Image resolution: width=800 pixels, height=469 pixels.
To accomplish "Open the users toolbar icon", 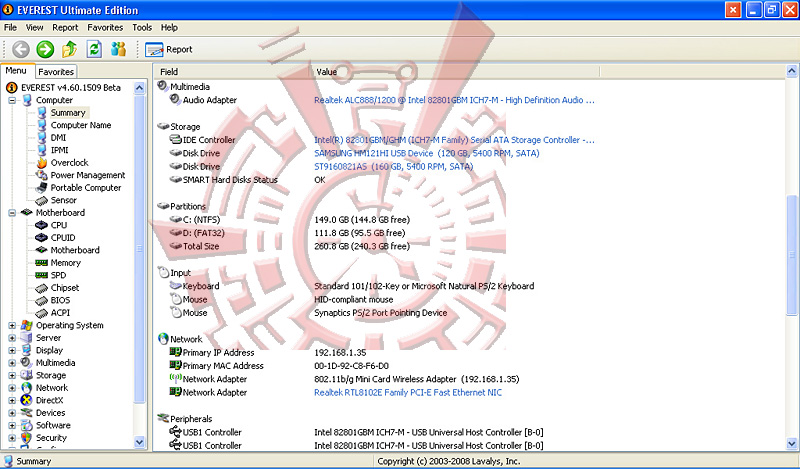I will 118,50.
